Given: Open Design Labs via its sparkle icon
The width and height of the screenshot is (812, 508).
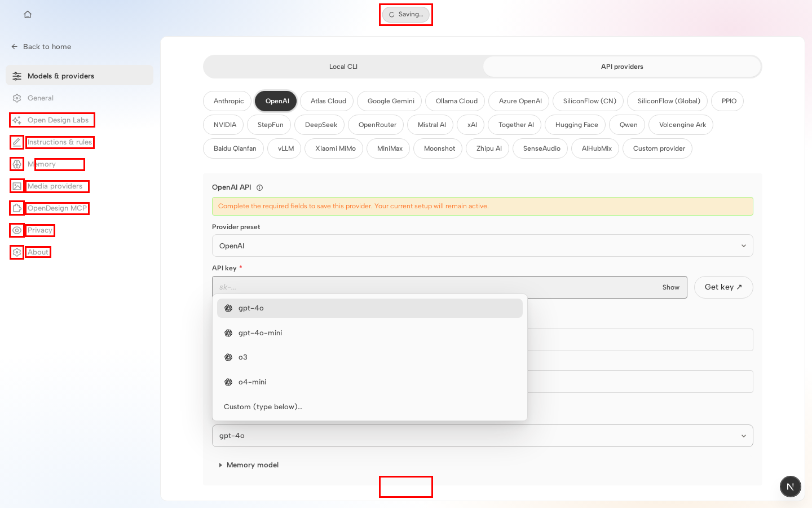Looking at the screenshot, I should coord(17,120).
